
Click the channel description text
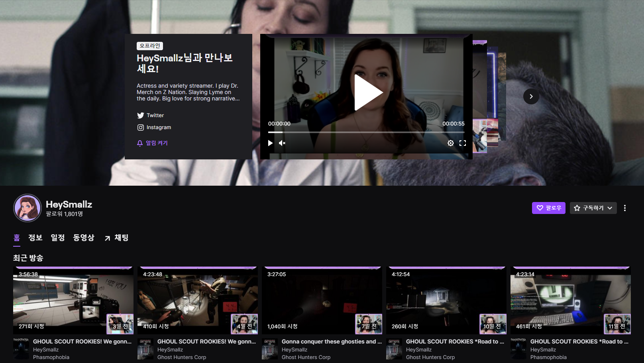pyautogui.click(x=188, y=92)
